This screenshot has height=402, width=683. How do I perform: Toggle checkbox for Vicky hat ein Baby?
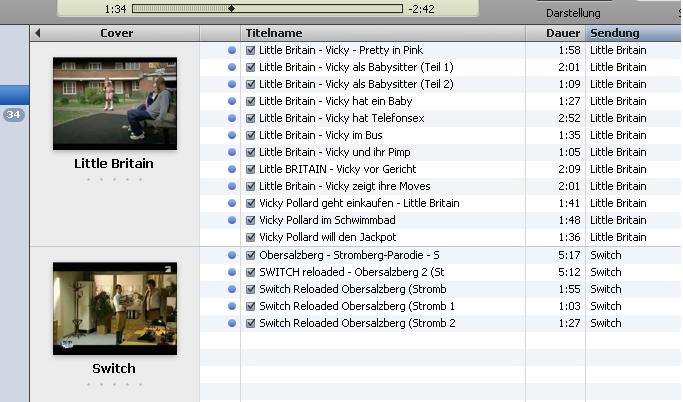pos(250,101)
